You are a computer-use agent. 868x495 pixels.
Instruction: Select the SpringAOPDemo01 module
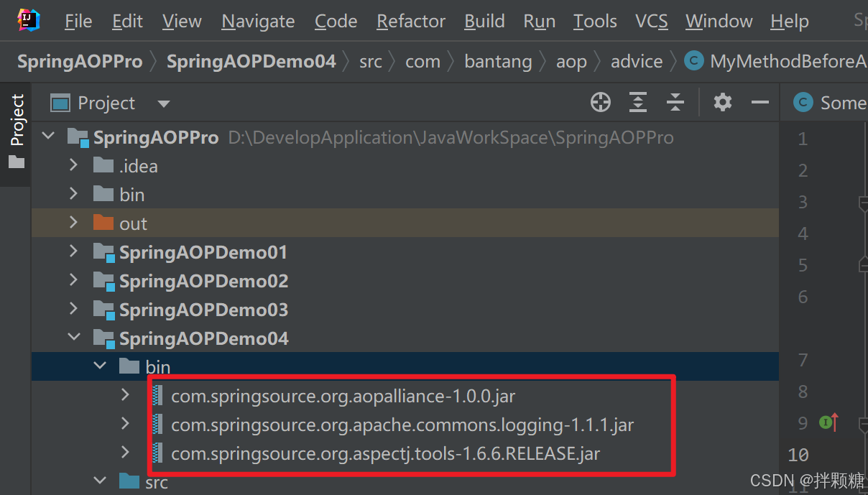[x=405, y=252]
